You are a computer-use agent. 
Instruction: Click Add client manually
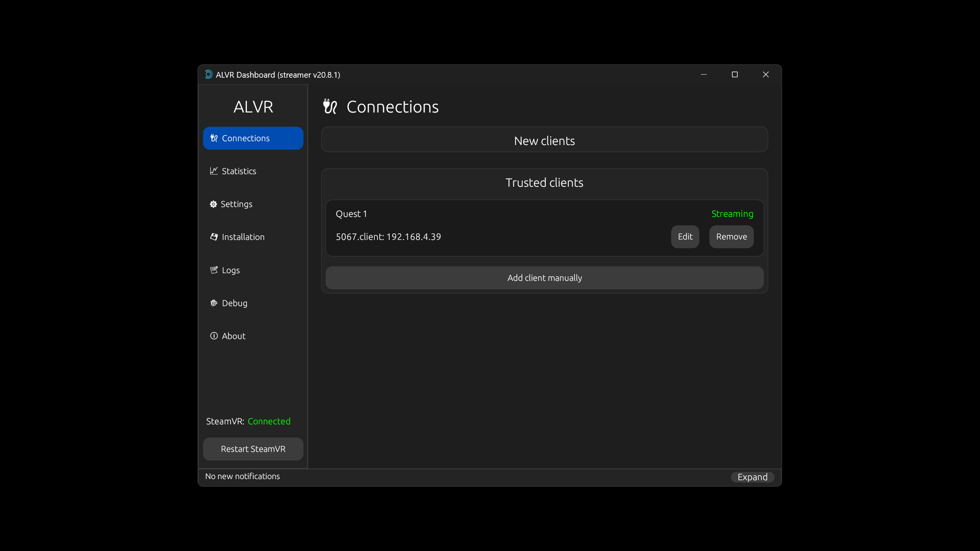(x=544, y=278)
